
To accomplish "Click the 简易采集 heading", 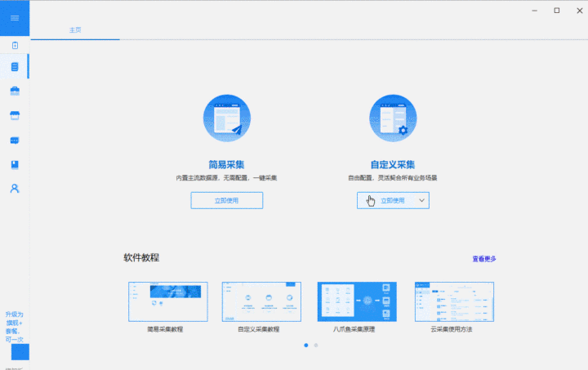I will pos(226,164).
